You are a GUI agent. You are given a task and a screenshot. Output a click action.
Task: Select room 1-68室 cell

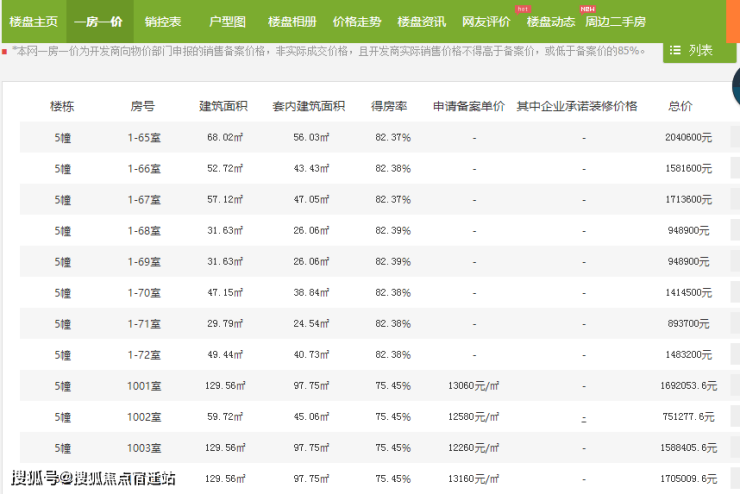click(x=144, y=231)
